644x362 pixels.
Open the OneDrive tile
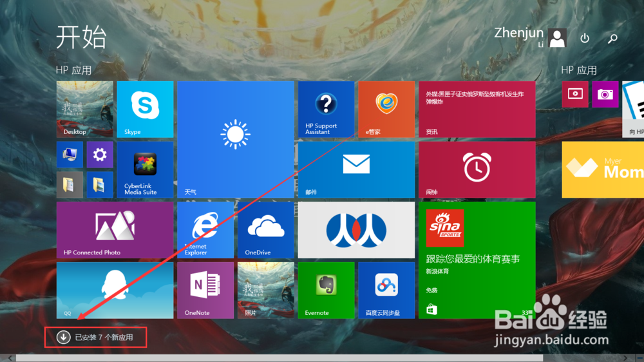(x=266, y=230)
